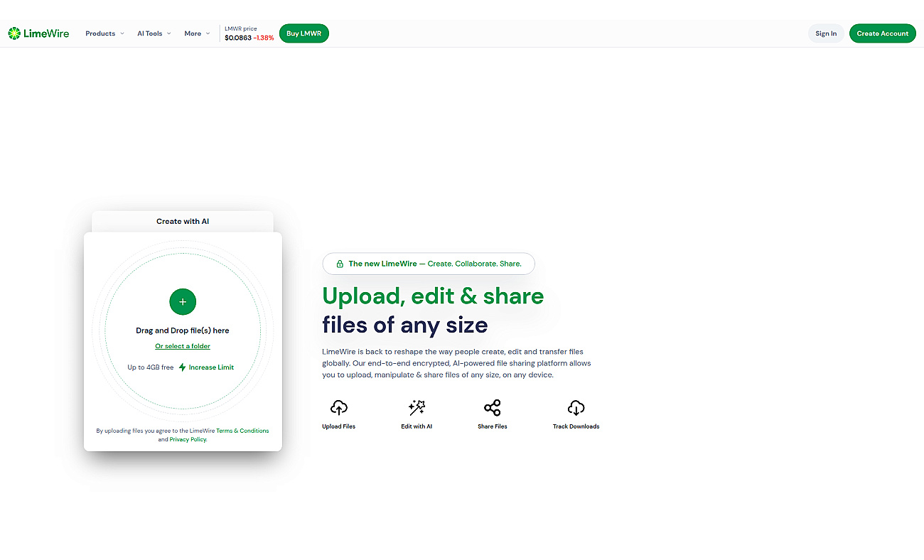Expand the More dropdown chevron

point(208,33)
